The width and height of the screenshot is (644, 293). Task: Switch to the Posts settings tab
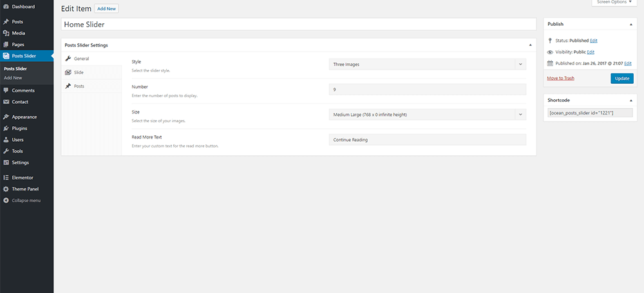[79, 86]
